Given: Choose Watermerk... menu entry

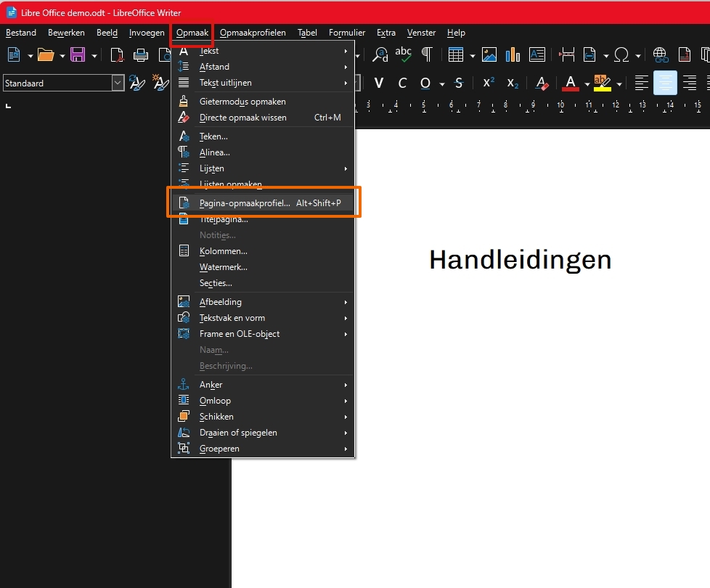Looking at the screenshot, I should [x=263, y=267].
